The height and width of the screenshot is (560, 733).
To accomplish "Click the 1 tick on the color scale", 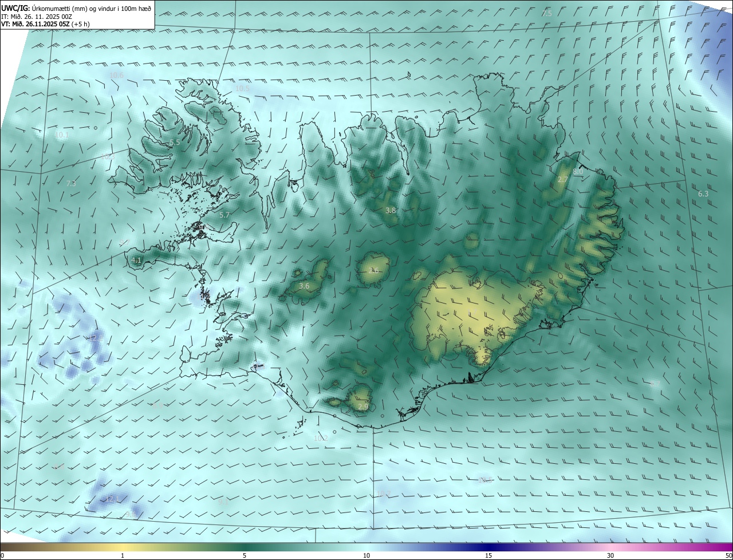I will click(x=123, y=555).
